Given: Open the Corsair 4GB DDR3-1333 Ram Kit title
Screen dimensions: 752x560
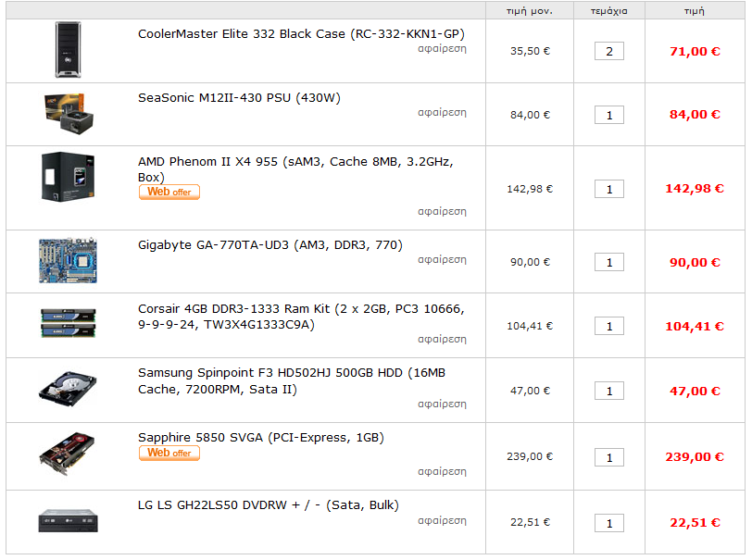Looking at the screenshot, I should 301,317.
